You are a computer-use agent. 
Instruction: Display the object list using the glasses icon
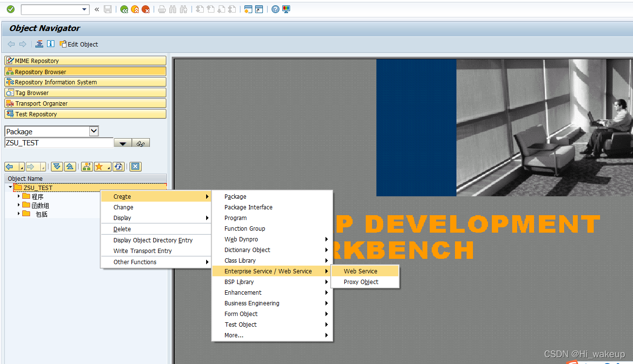(141, 143)
